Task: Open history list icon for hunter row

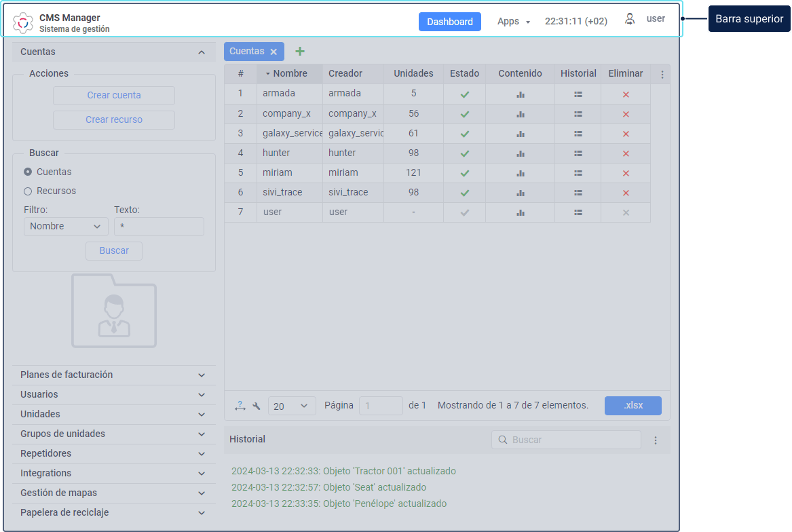Action: (578, 153)
